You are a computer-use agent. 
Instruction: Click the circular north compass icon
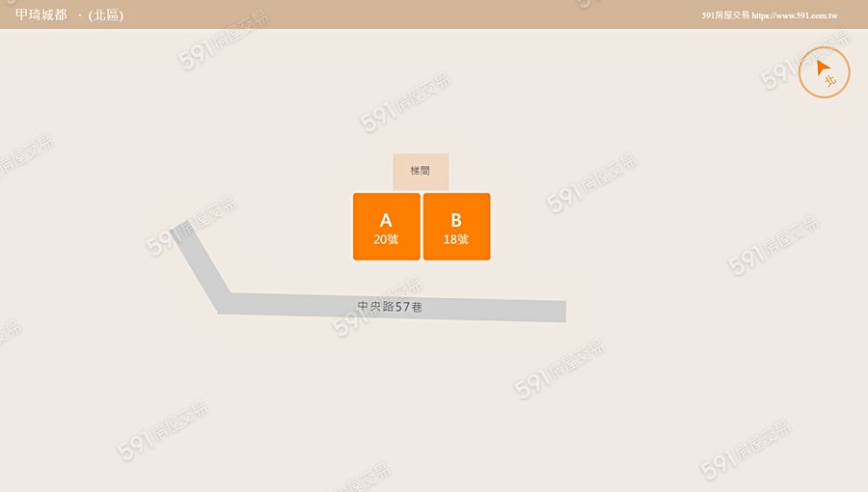pyautogui.click(x=824, y=72)
